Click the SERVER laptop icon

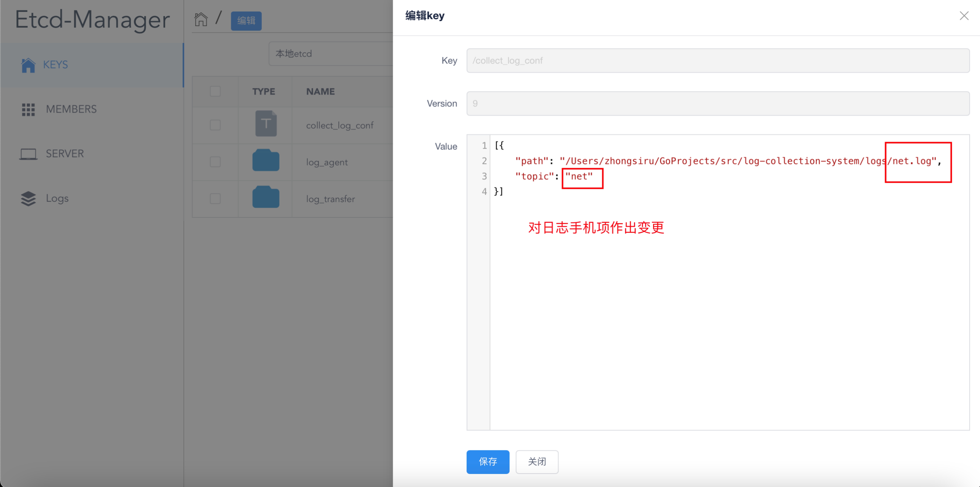pyautogui.click(x=28, y=154)
